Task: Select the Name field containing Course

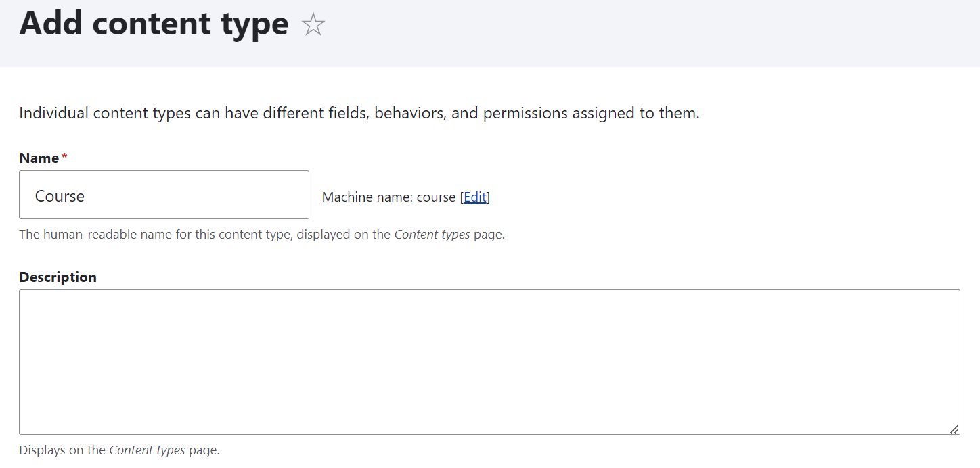Action: pos(164,195)
